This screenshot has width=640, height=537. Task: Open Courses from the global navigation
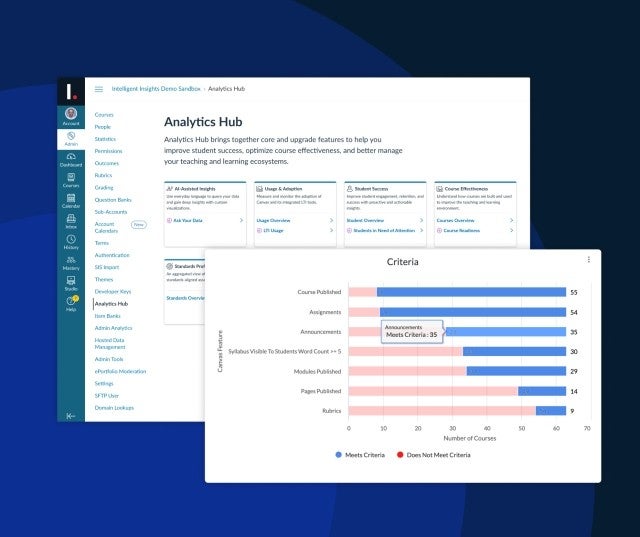click(70, 179)
